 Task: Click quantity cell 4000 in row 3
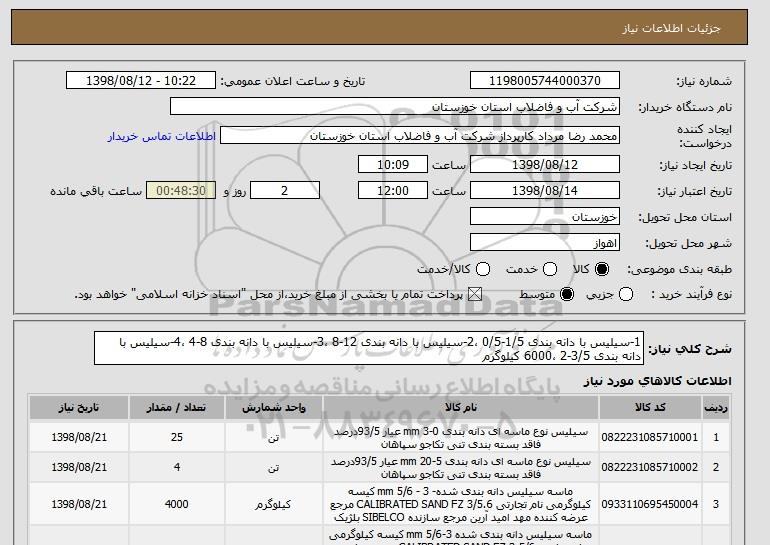[177, 504]
